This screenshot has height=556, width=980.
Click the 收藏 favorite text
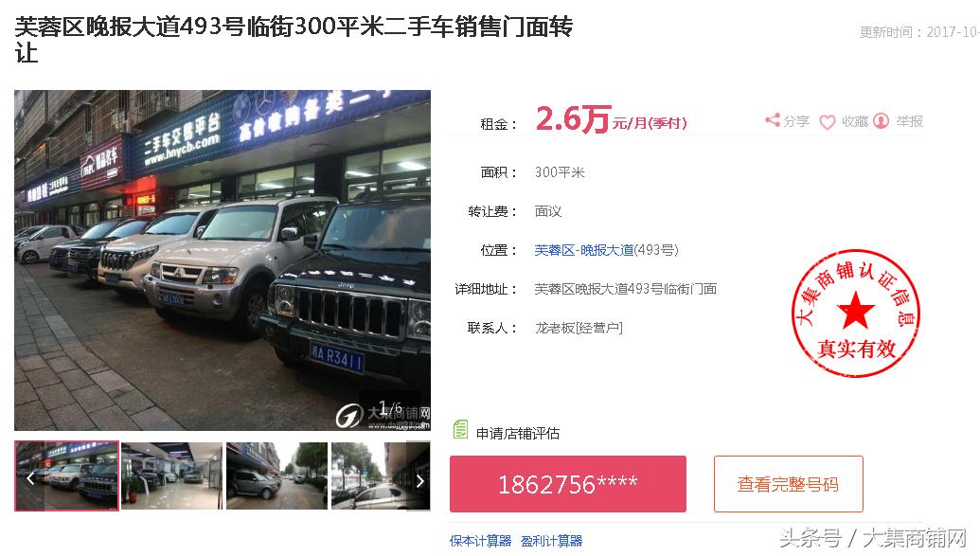[x=855, y=121]
